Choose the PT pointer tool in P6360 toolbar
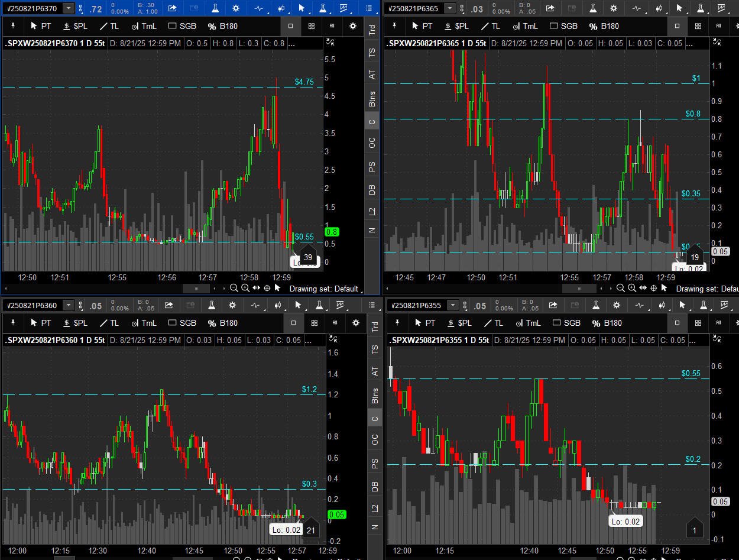This screenshot has width=739, height=560. click(41, 323)
